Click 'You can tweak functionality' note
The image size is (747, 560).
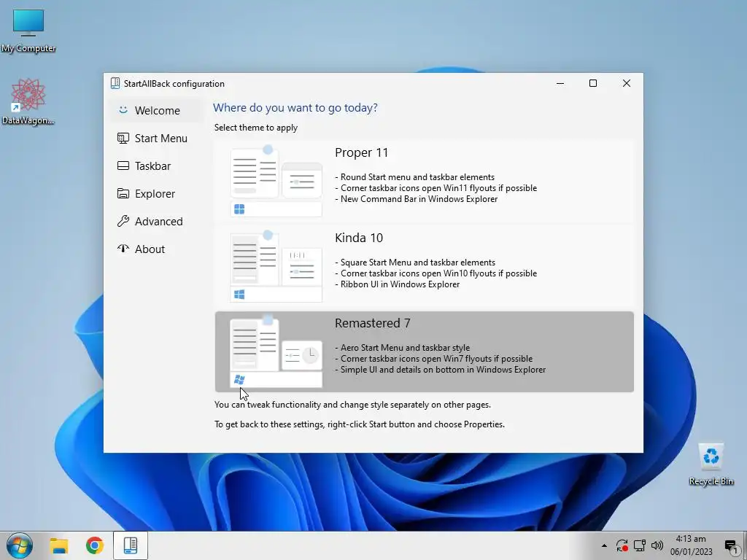(352, 405)
